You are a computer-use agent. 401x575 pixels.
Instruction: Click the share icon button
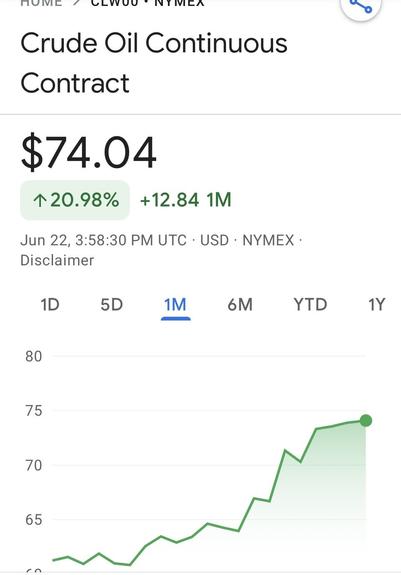tap(361, 6)
